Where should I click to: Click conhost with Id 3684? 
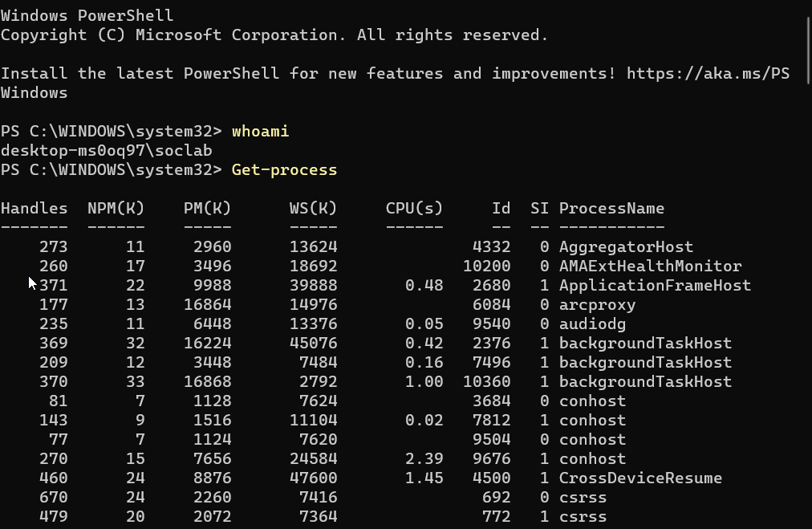click(592, 401)
